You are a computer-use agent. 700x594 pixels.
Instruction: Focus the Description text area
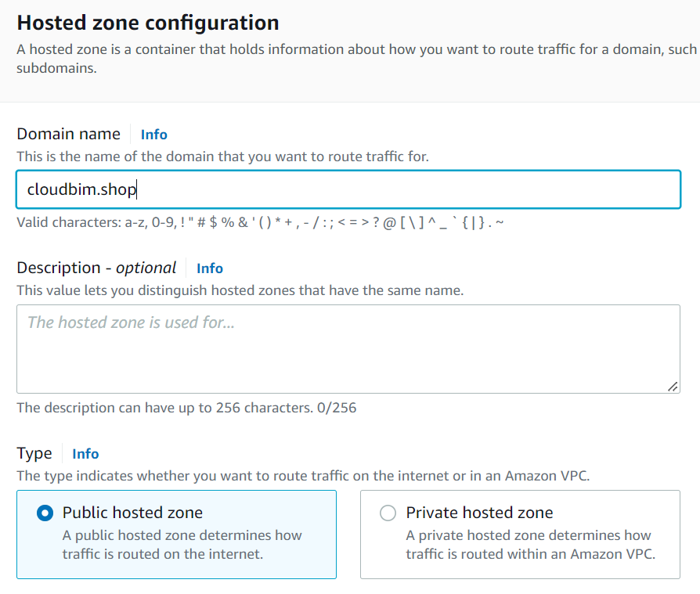(348, 349)
